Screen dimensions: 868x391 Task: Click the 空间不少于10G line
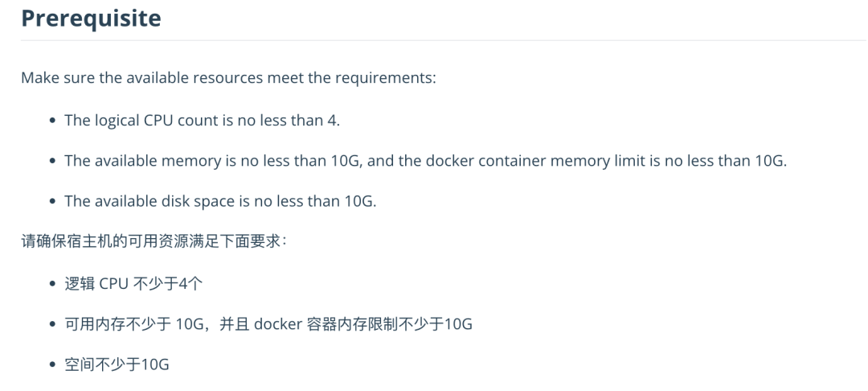click(x=117, y=364)
